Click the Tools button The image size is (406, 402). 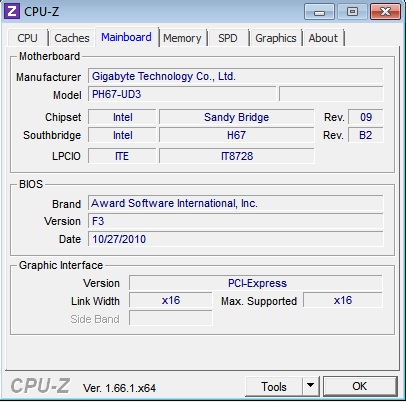274,386
